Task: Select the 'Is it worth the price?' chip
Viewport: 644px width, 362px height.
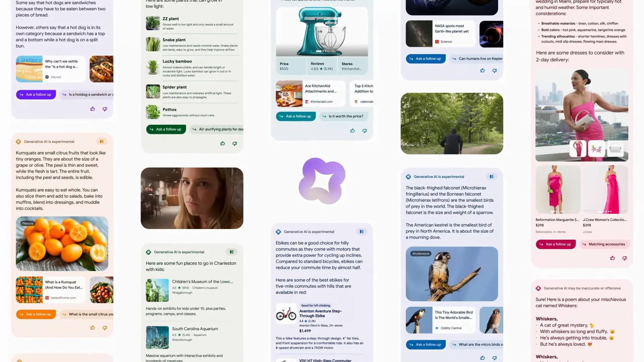Action: [343, 116]
